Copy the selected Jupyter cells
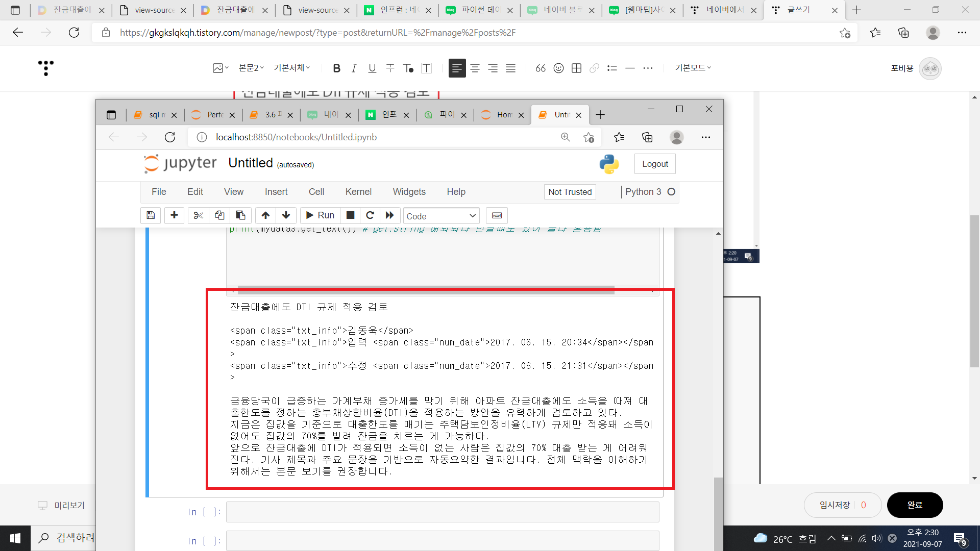 pos(219,215)
